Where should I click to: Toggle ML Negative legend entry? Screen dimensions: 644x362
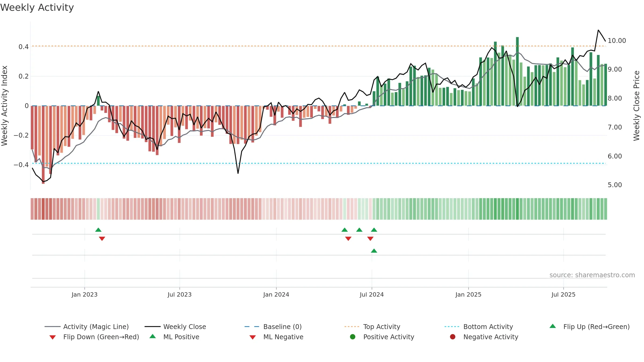[276, 337]
